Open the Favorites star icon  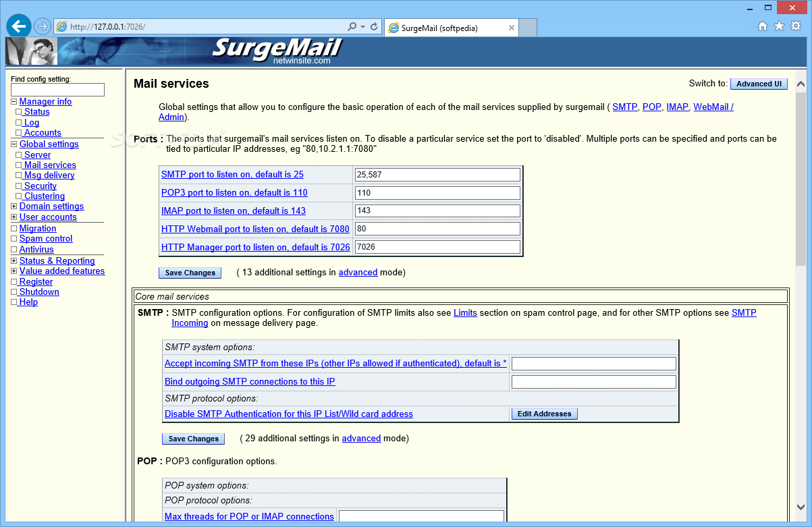tap(779, 26)
